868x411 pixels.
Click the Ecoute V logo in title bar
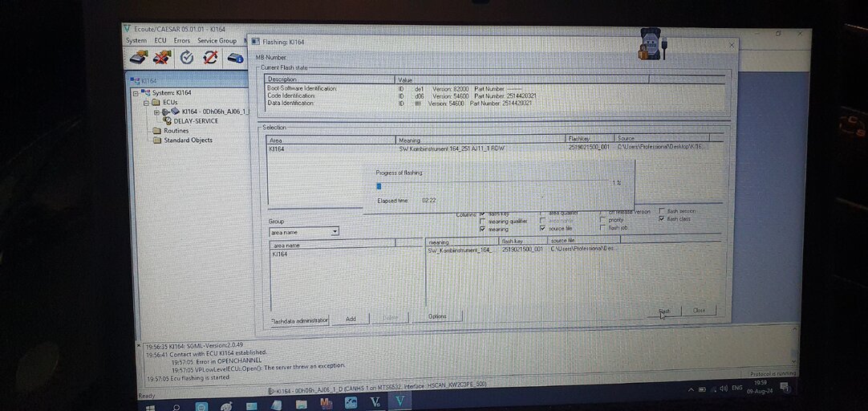coord(128,29)
